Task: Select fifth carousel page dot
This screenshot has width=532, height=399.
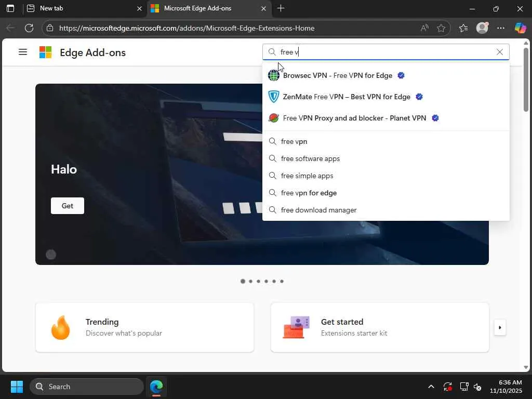Action: point(274,281)
